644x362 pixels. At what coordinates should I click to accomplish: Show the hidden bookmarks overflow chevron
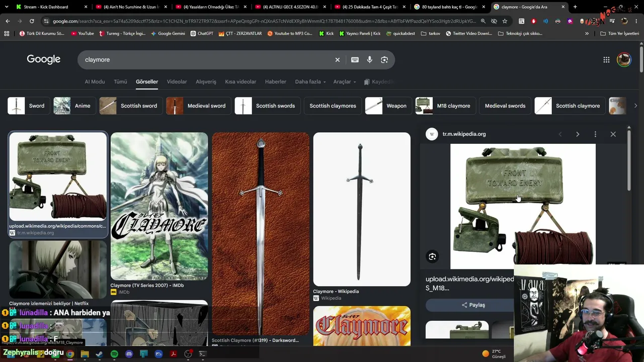coord(587,34)
